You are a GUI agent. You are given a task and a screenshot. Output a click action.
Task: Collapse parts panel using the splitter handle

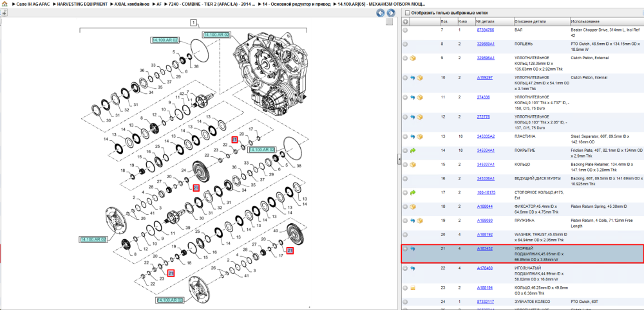[x=399, y=160]
